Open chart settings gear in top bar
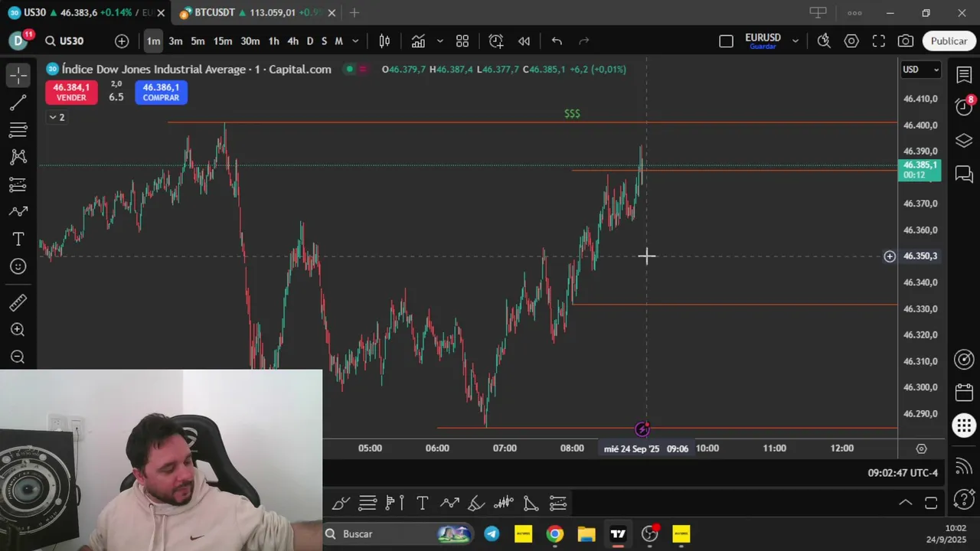The height and width of the screenshot is (551, 980). tap(851, 41)
